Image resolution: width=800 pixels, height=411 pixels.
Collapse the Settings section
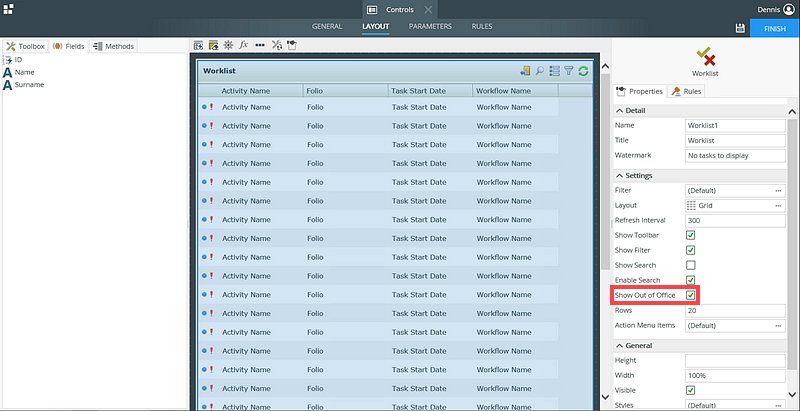(x=620, y=176)
